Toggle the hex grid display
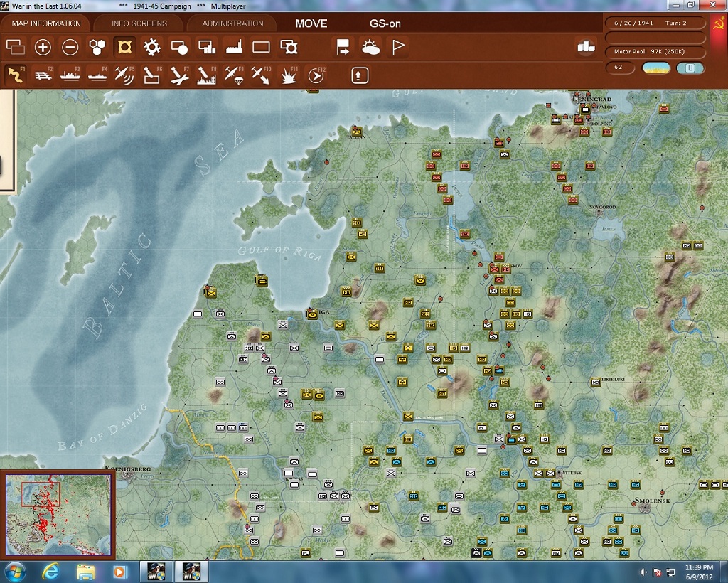The height and width of the screenshot is (583, 728). pos(97,47)
